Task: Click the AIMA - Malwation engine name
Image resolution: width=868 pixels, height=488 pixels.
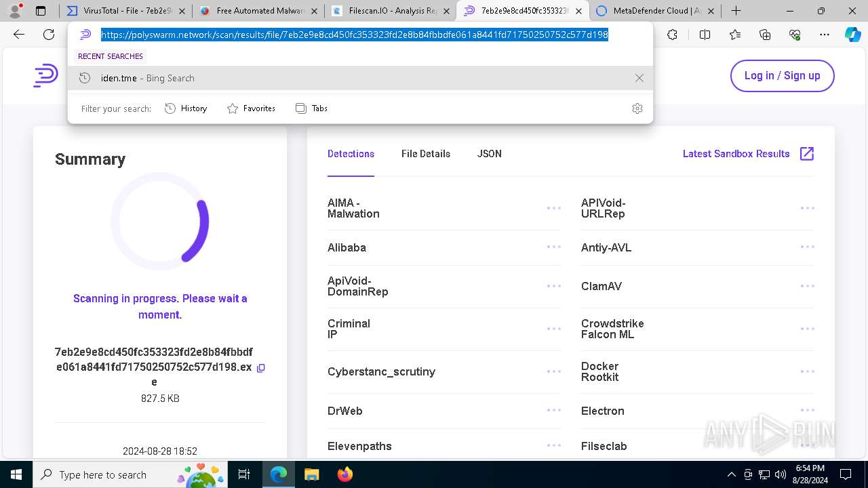Action: click(x=353, y=208)
